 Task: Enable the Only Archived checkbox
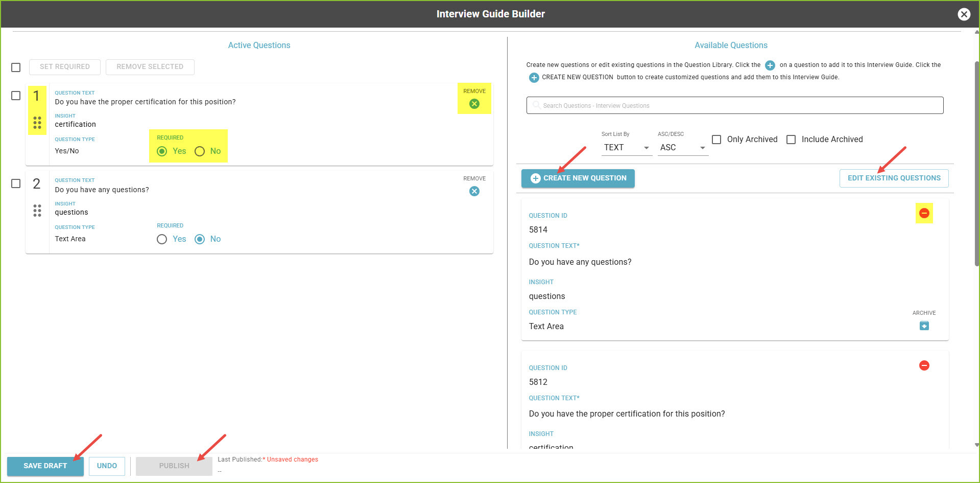[716, 140]
